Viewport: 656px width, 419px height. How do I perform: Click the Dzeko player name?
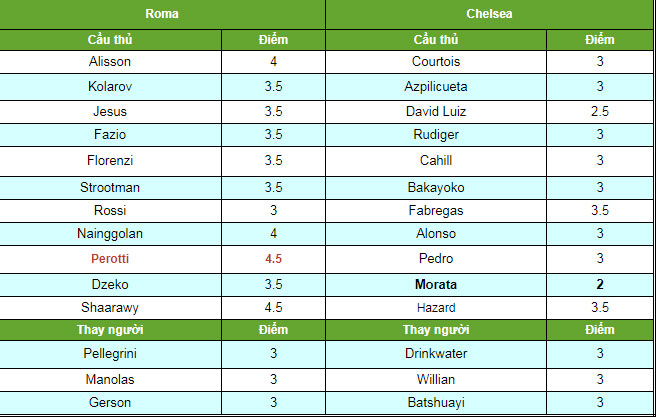(110, 284)
